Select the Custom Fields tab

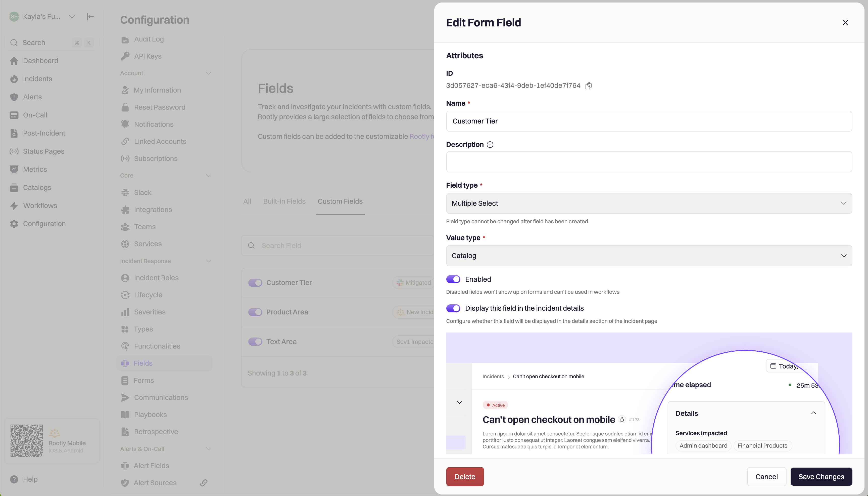tap(340, 201)
